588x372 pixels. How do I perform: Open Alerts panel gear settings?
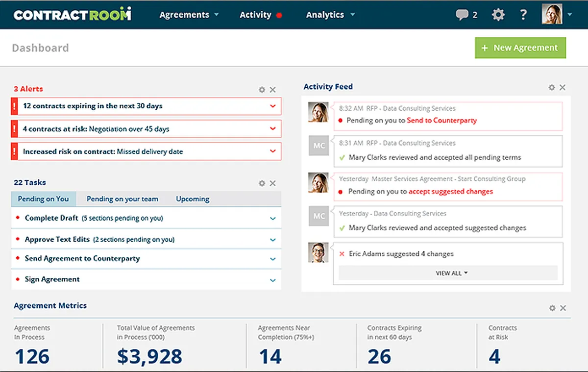click(x=262, y=90)
